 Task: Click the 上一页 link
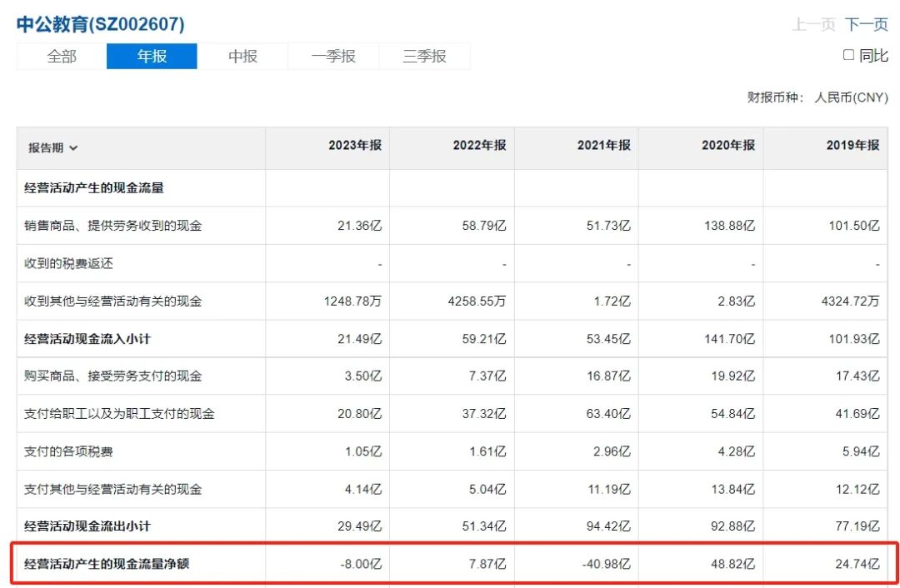(x=813, y=24)
